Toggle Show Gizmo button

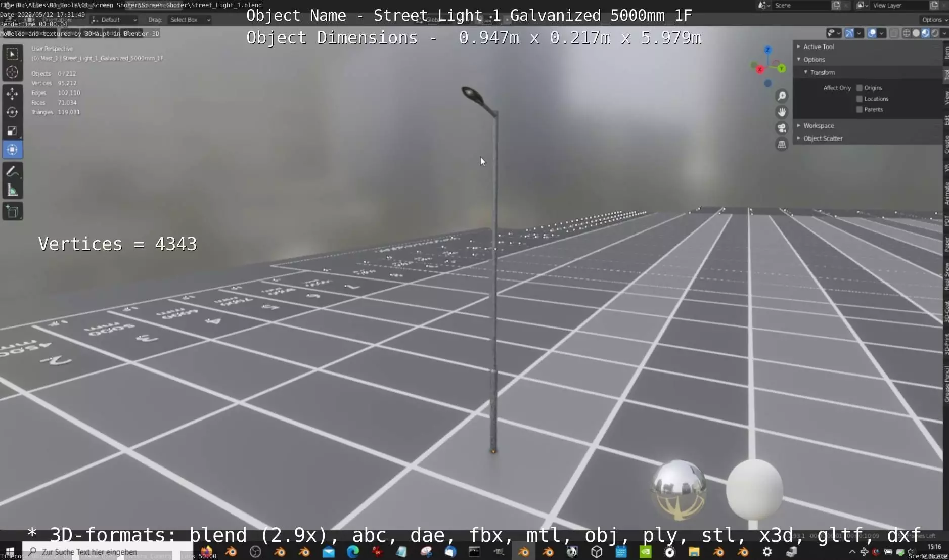click(849, 33)
